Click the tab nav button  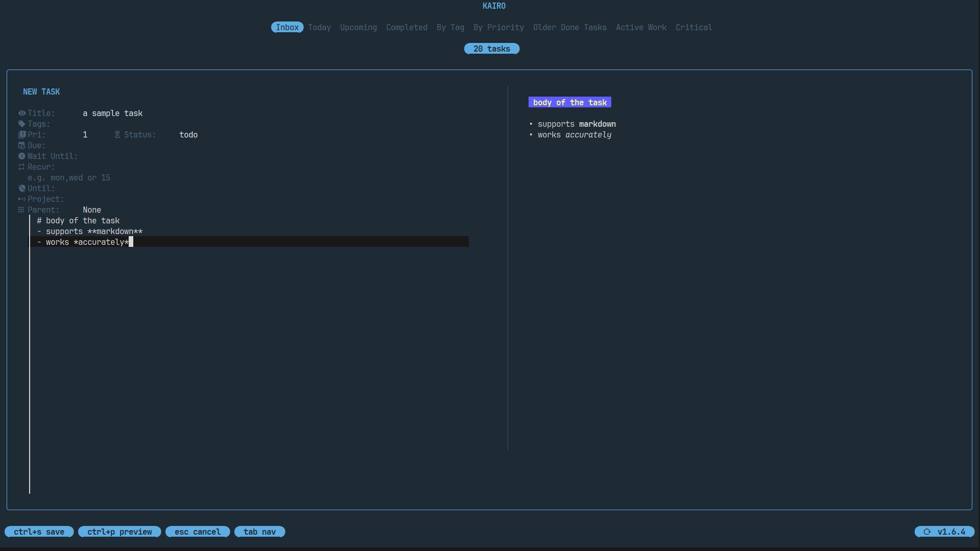pyautogui.click(x=260, y=532)
